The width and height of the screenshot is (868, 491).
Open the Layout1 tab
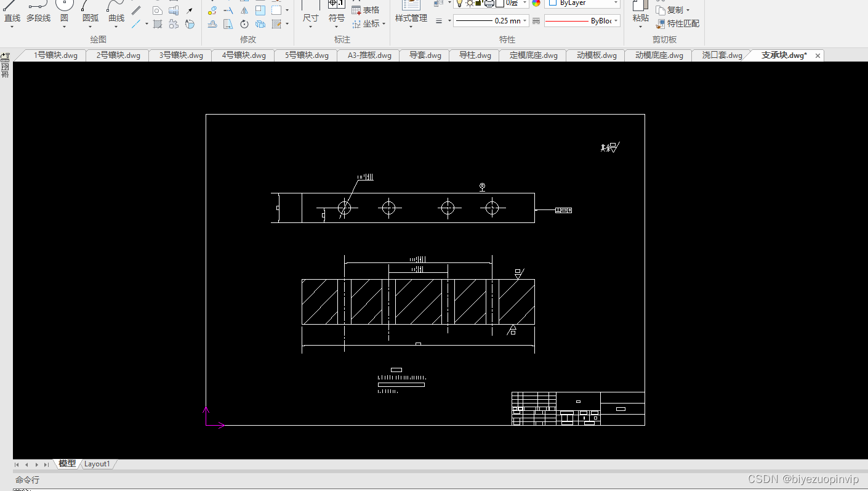(97, 464)
